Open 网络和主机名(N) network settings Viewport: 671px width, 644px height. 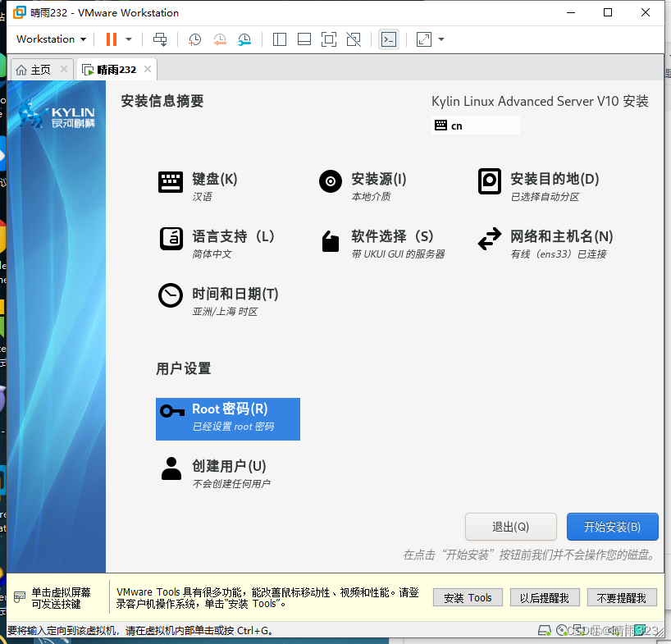pyautogui.click(x=545, y=243)
